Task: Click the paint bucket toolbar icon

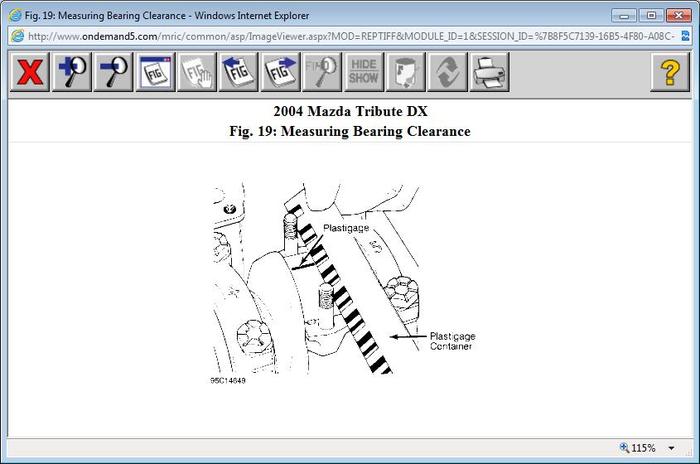Action: tap(405, 72)
